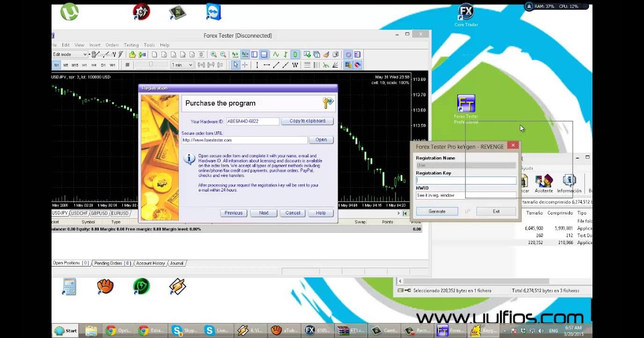This screenshot has height=338, width=644.
Task: Open the View menu
Action: [x=79, y=45]
